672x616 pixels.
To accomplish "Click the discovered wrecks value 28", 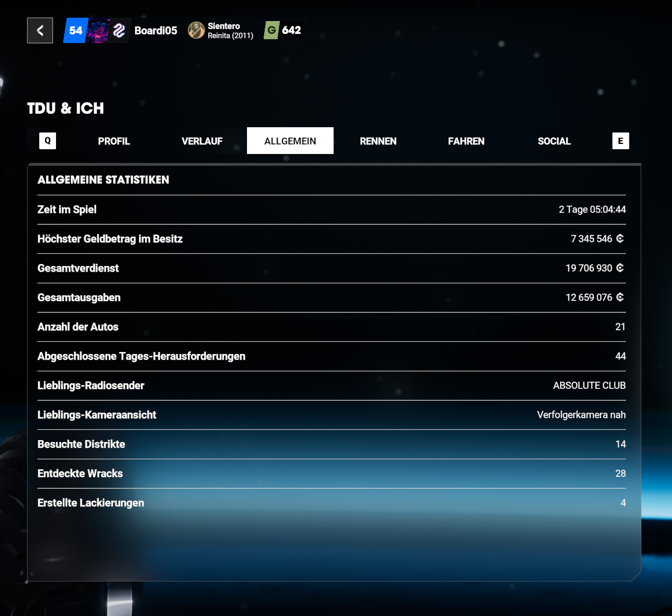I will 620,473.
